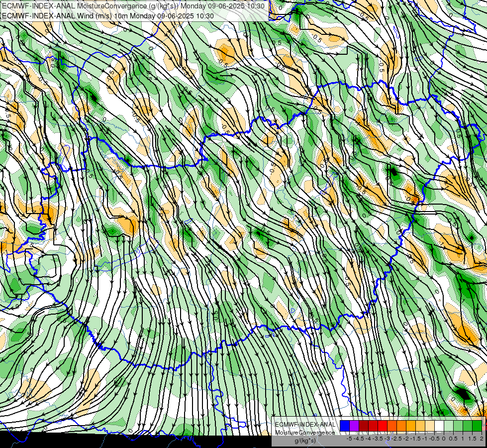The height and width of the screenshot is (448, 487).
Task: Click the -1.5 tick label on legend
Action: (x=415, y=439)
